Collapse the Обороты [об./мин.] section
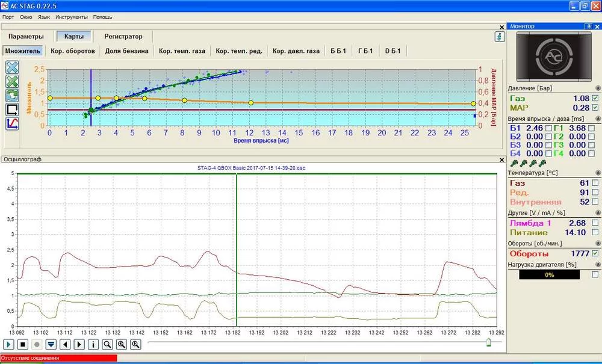The width and height of the screenshot is (602, 364). click(597, 243)
